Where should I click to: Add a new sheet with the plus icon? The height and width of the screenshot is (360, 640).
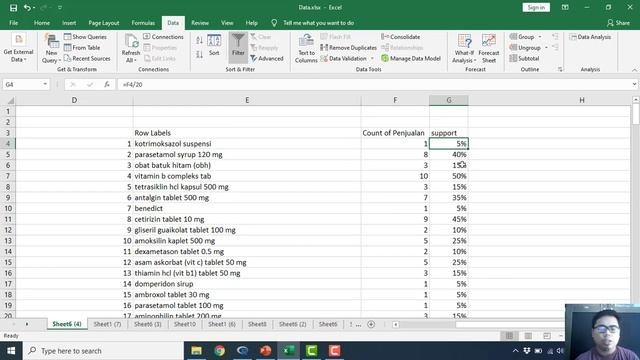point(371,324)
